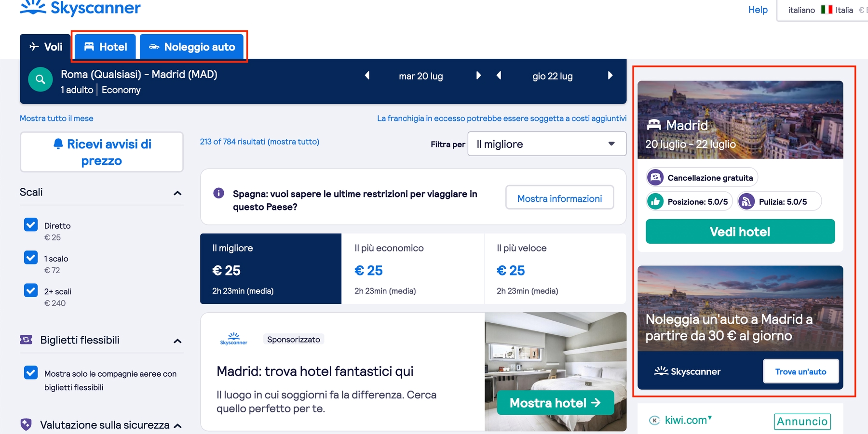This screenshot has height=434, width=868.
Task: Switch to the Noleggio auto tab
Action: [192, 47]
